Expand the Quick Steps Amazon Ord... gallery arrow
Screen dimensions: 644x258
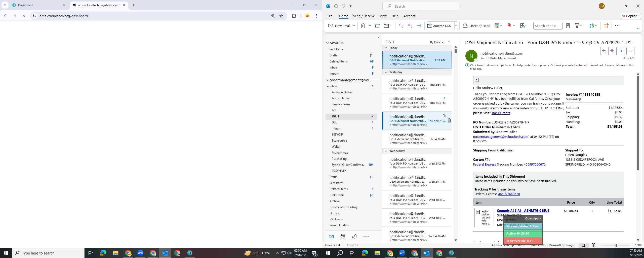pos(456,26)
